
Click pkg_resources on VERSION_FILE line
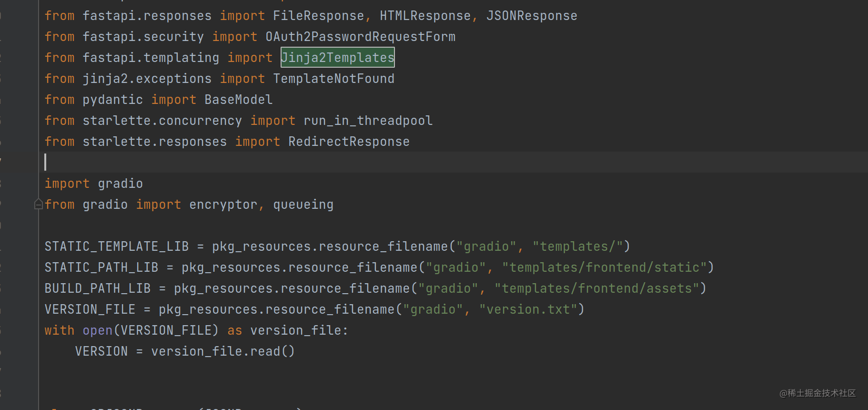pyautogui.click(x=208, y=309)
